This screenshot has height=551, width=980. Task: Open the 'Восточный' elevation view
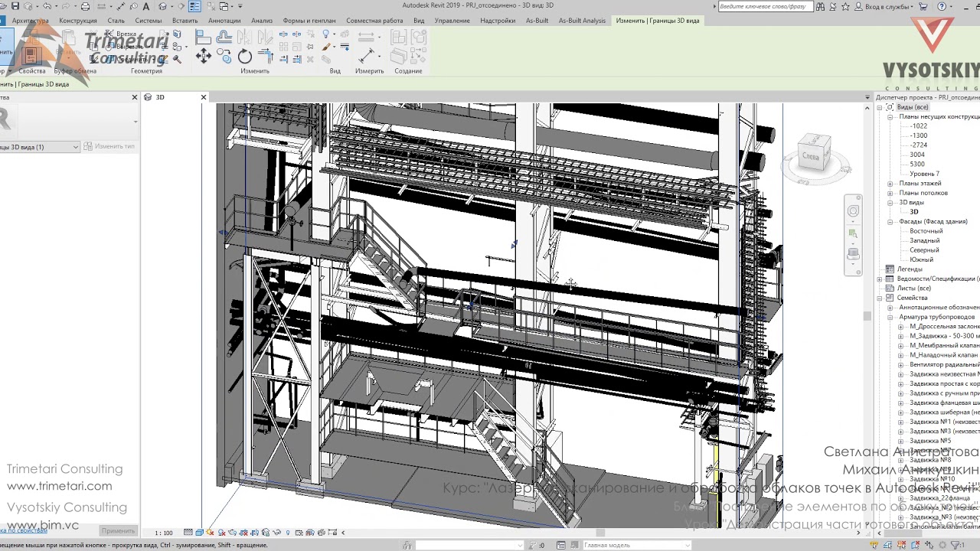click(926, 231)
